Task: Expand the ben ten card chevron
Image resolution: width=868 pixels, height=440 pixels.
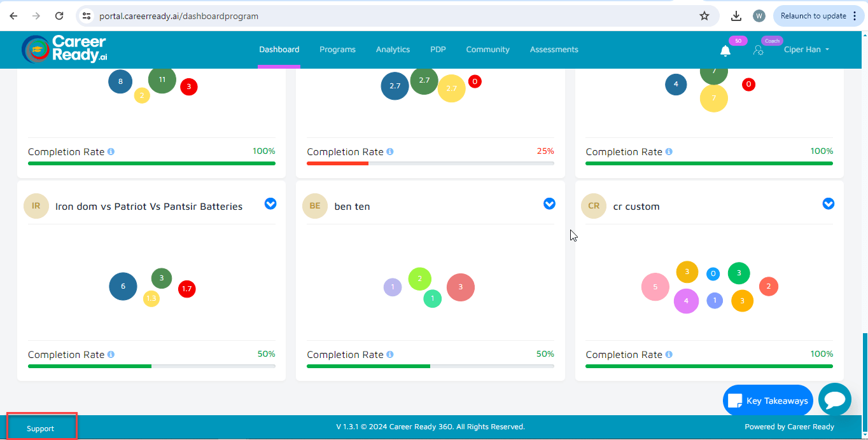Action: [x=549, y=204]
